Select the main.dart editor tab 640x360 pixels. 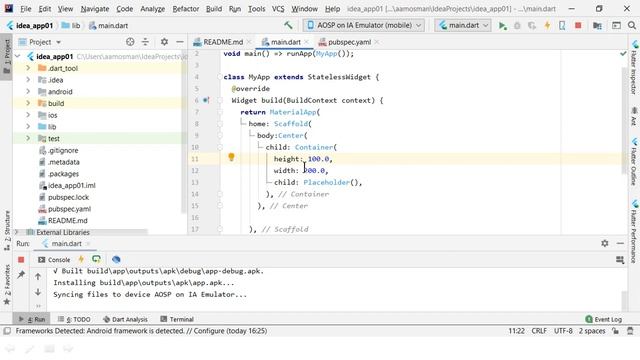[x=285, y=42]
